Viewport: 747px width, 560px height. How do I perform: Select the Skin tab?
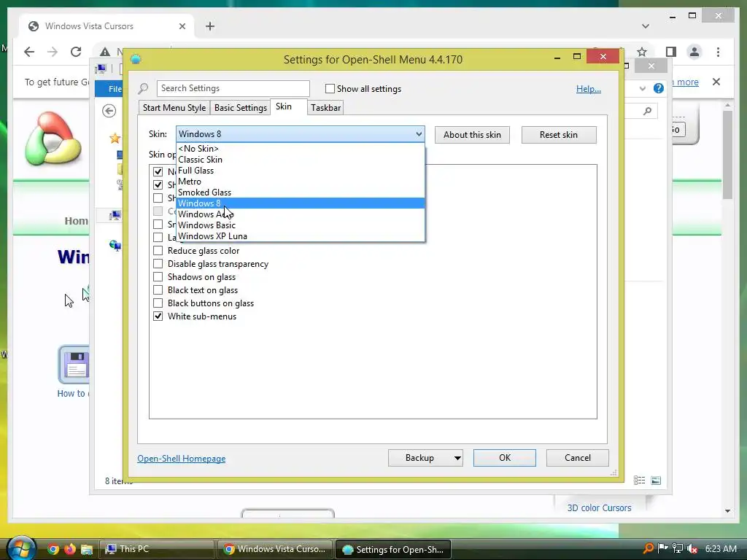click(x=284, y=106)
